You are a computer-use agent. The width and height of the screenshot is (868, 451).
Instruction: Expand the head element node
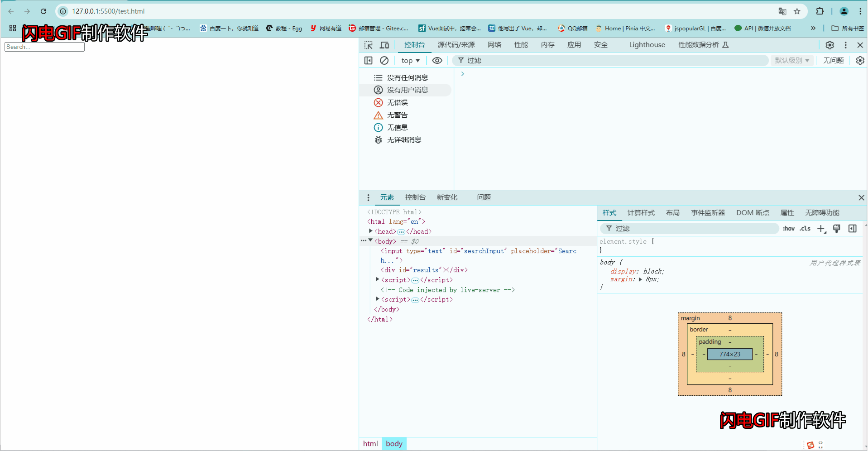371,231
